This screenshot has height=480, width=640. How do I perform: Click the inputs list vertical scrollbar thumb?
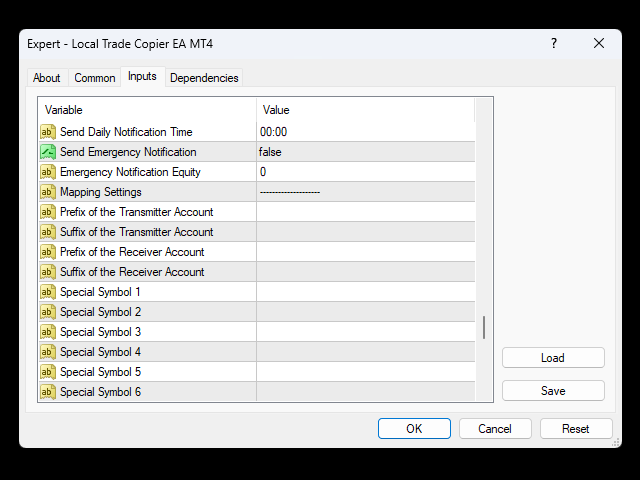click(484, 327)
